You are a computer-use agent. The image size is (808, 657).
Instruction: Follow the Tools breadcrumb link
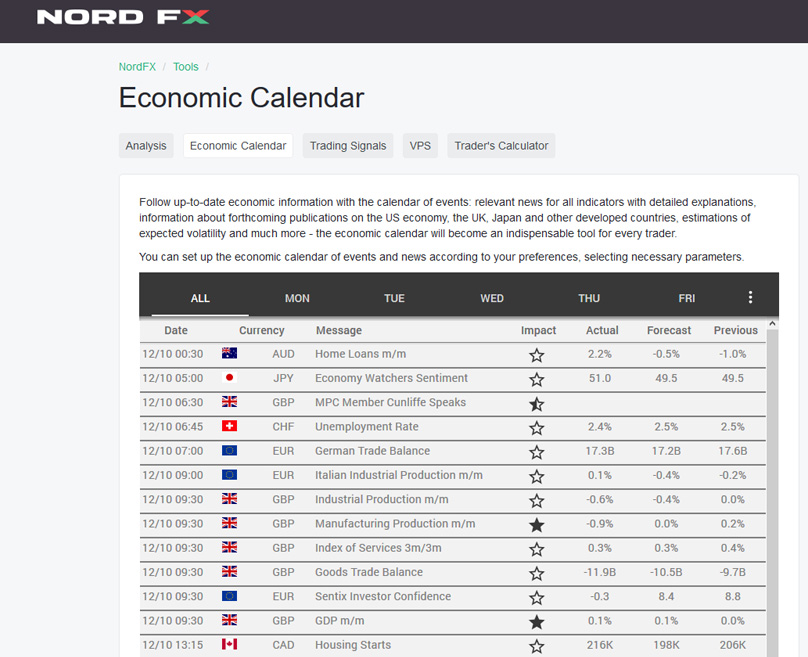click(186, 67)
